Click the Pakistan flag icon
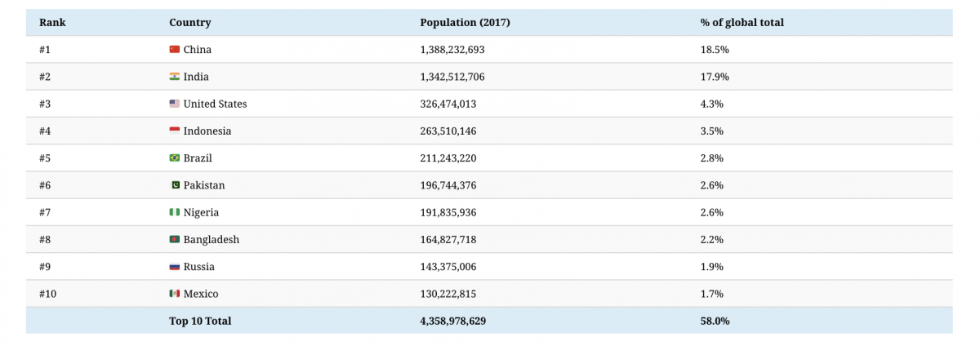980x346 pixels. point(174,185)
